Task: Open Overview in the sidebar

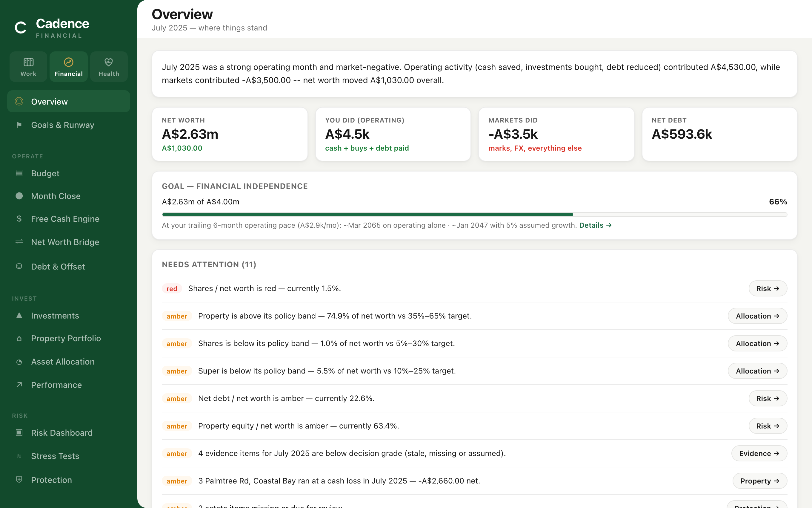Action: (x=68, y=102)
